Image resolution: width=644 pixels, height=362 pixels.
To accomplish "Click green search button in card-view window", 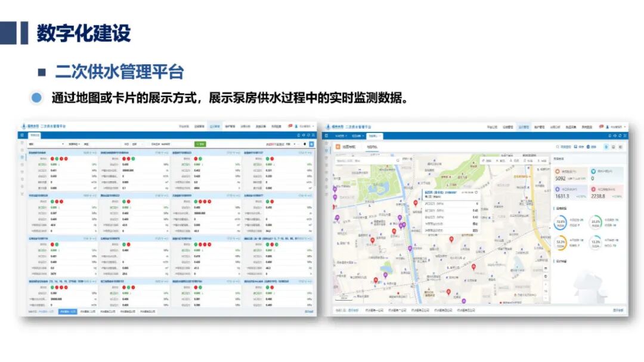I will (x=200, y=144).
